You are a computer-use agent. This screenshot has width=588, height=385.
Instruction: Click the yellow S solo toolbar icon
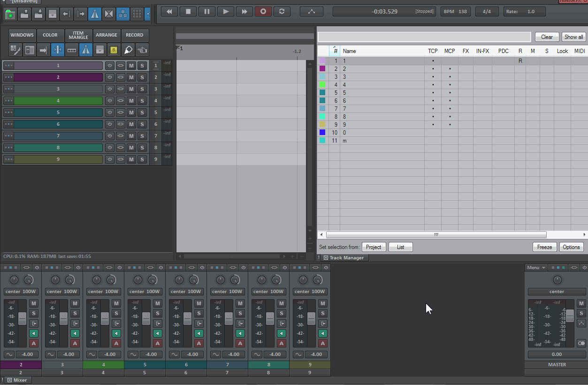pos(114,49)
